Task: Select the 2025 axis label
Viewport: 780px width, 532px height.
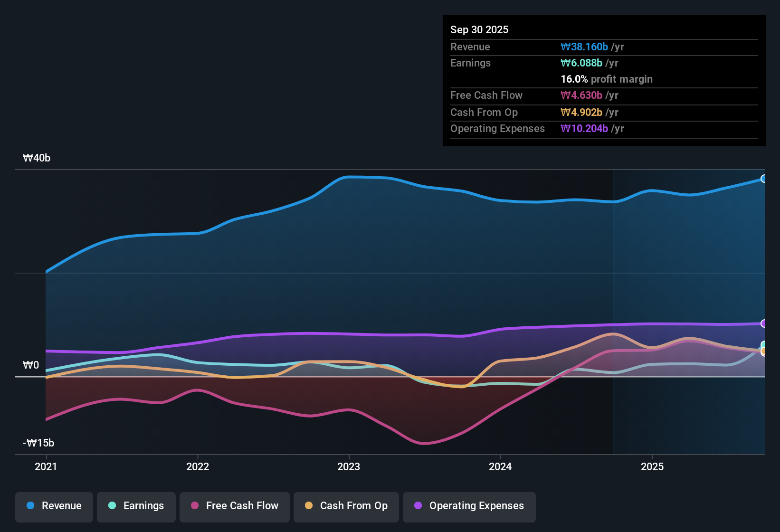Action: tap(653, 467)
